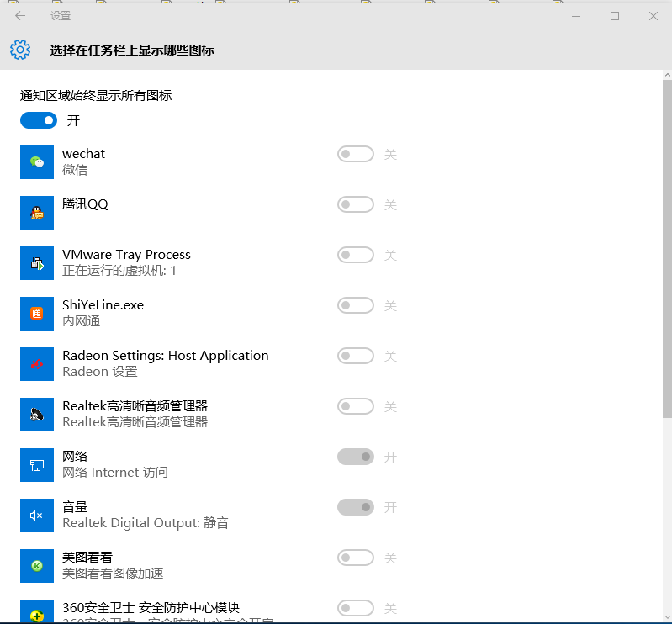Click the heading 选择在任务栏上显示哪些图标
The height and width of the screenshot is (624, 672).
132,50
